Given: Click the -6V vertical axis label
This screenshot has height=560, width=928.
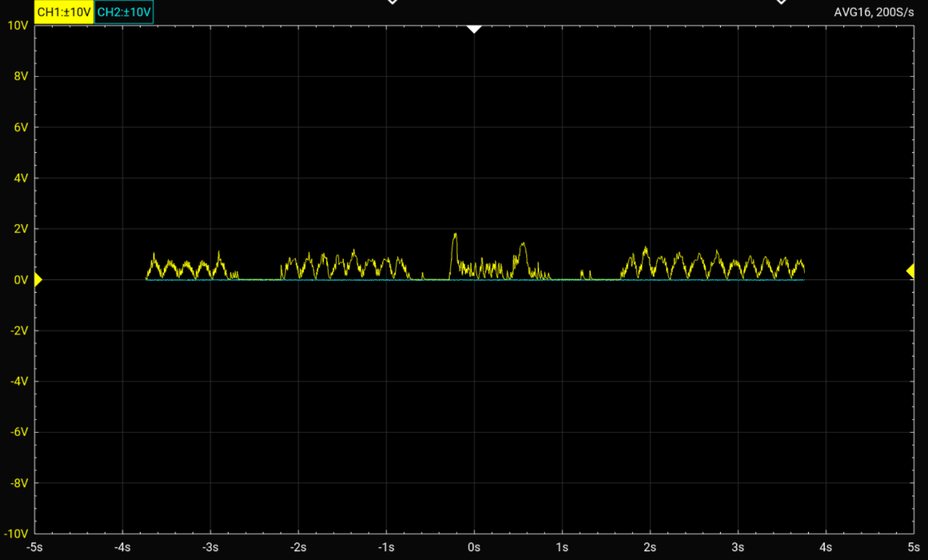Looking at the screenshot, I should point(19,432).
